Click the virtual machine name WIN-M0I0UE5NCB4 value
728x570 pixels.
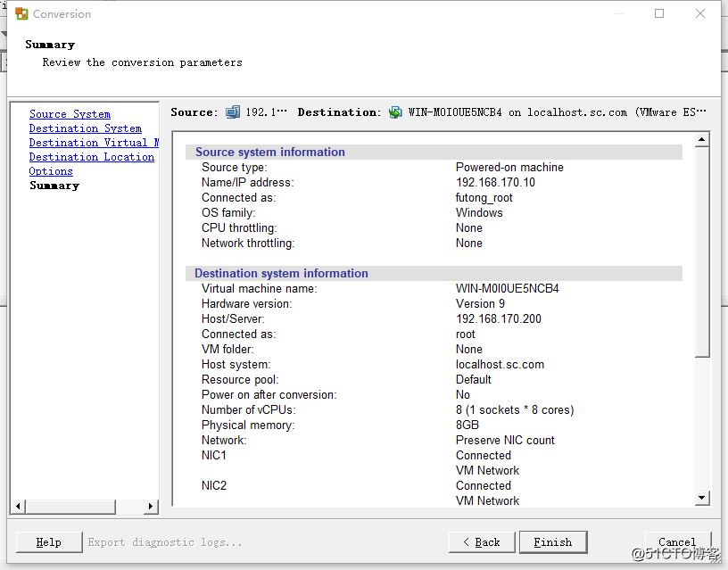[x=508, y=289]
